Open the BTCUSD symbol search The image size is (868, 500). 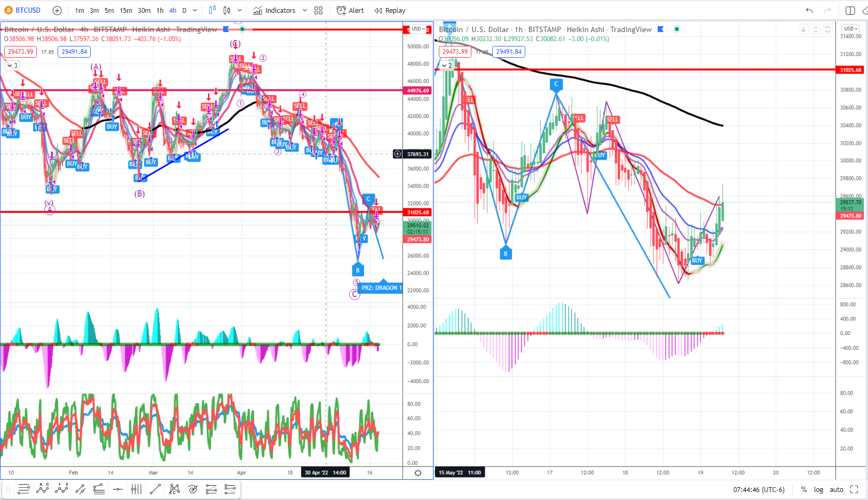click(23, 10)
